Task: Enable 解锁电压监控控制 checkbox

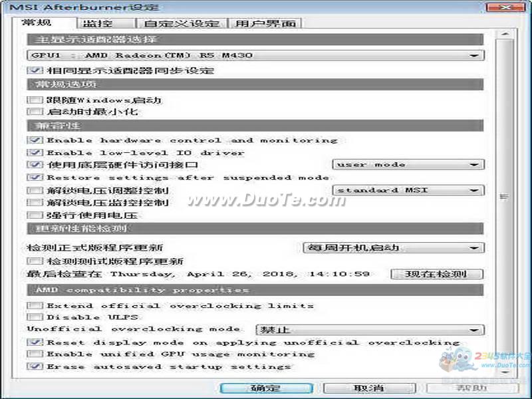Action: (x=35, y=203)
